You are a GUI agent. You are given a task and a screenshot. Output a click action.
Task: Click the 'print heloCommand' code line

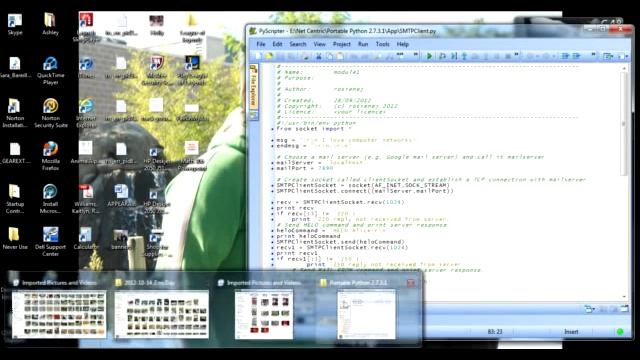coord(308,236)
